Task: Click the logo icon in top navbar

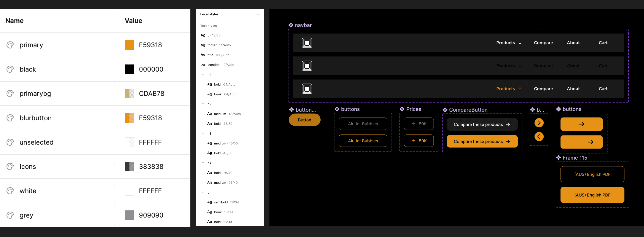Action: (307, 43)
